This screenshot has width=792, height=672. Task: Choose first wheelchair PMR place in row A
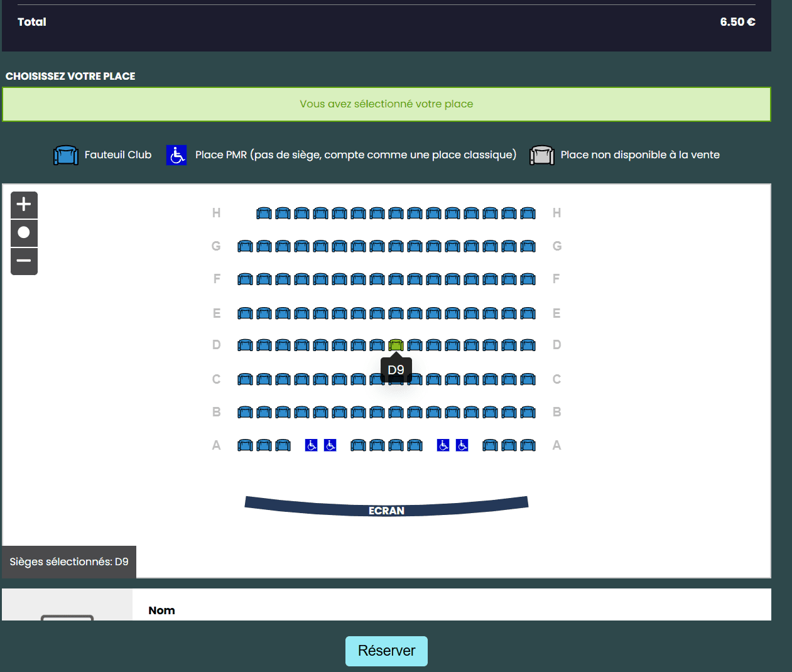pyautogui.click(x=311, y=445)
